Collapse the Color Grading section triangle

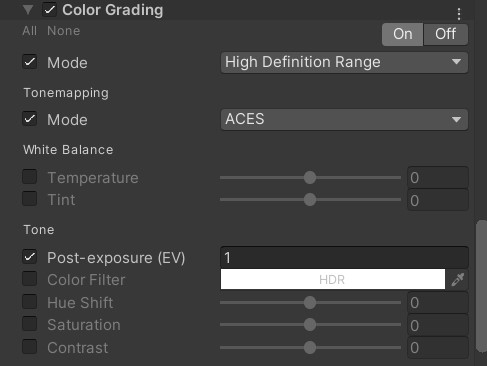tap(28, 10)
